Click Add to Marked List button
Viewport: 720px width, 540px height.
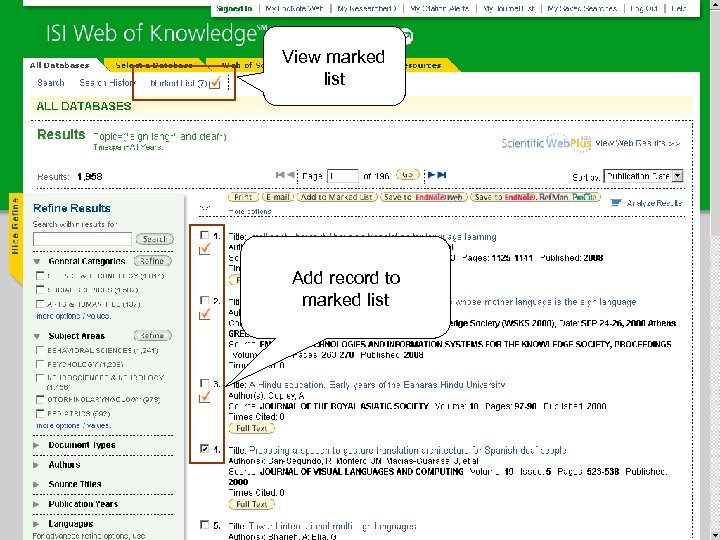point(337,197)
